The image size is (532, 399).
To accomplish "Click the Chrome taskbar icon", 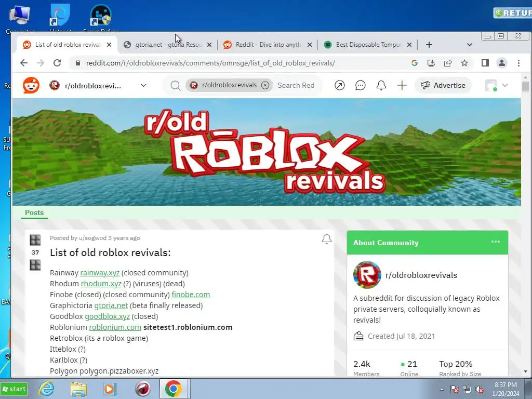I will point(174,389).
